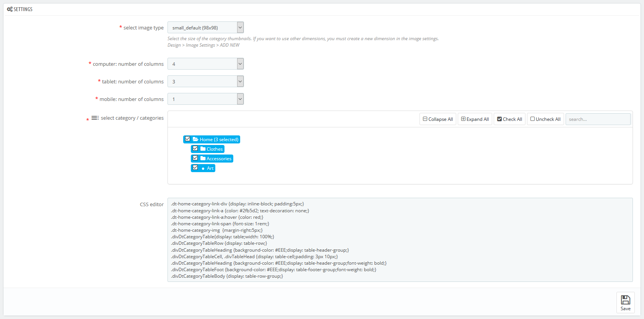This screenshot has height=319, width=644.
Task: Click the 'tablet: number of columns' label
Action: coord(133,82)
